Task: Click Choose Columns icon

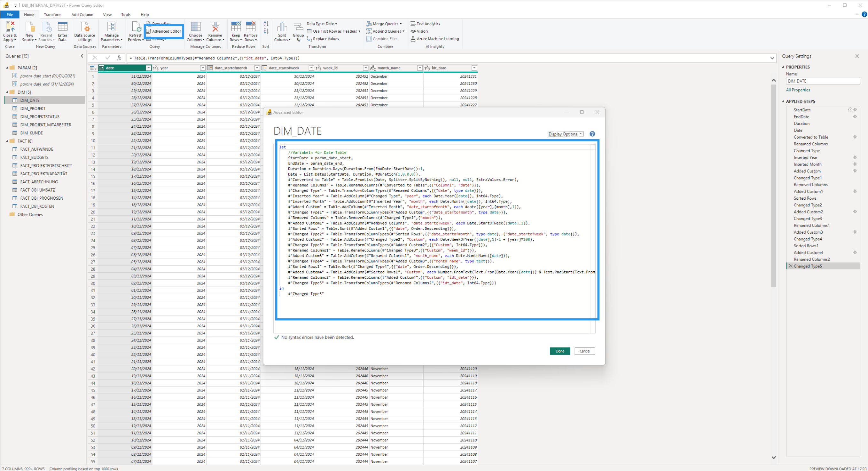Action: 195,27
